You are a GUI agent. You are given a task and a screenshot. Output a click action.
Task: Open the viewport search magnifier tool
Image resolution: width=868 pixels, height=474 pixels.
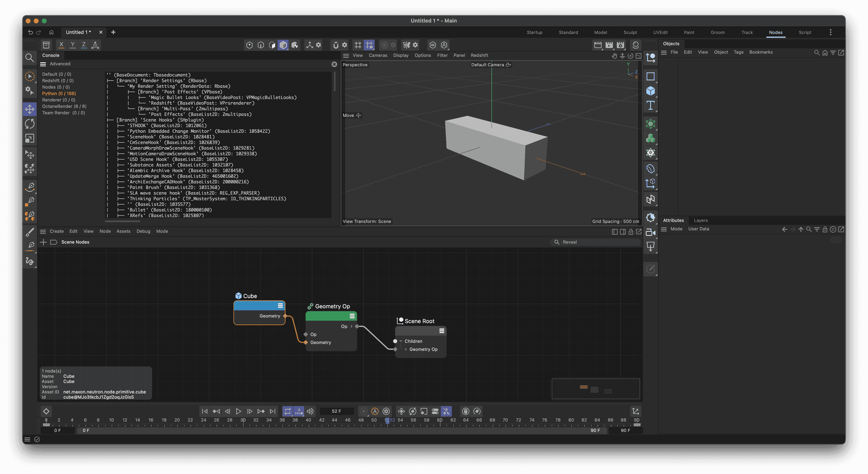[x=29, y=58]
